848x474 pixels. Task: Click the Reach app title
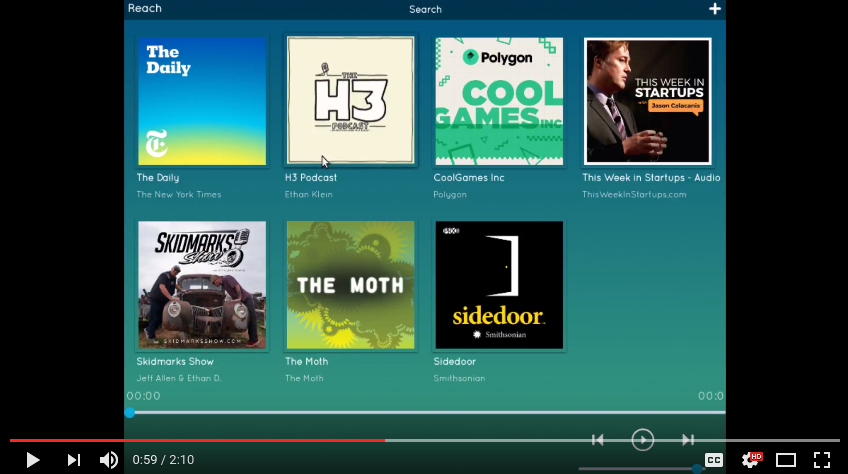144,8
